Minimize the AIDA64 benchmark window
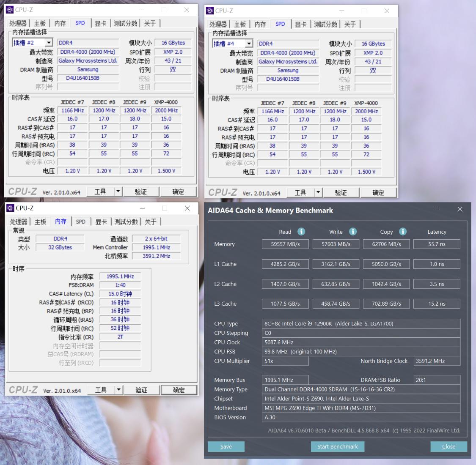This screenshot has width=476, height=465. (x=437, y=209)
